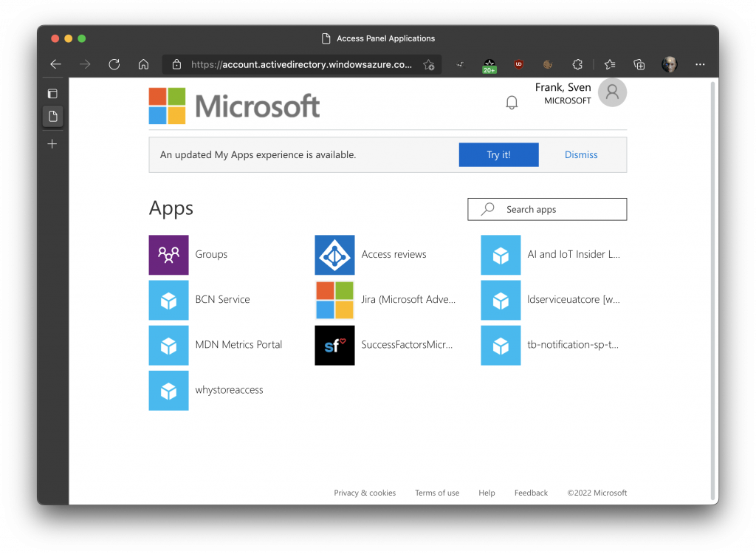Click the Feedback footer link
This screenshot has height=554, width=756.
[531, 493]
